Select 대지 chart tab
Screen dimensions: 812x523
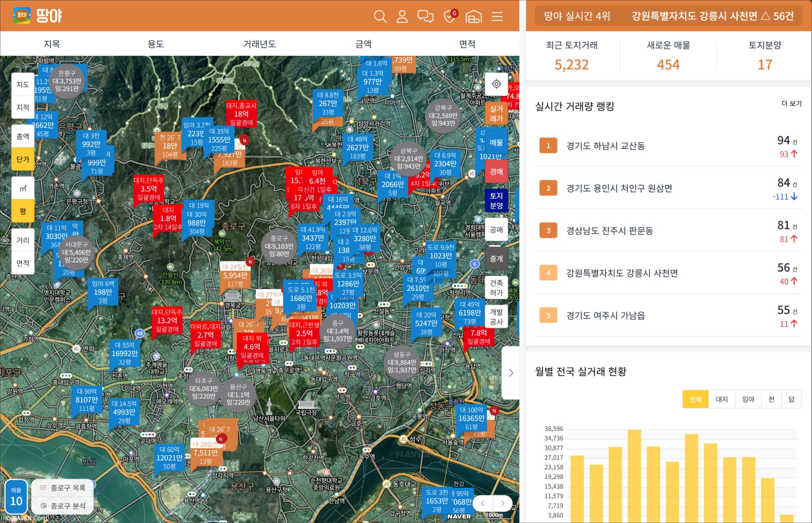click(x=721, y=399)
